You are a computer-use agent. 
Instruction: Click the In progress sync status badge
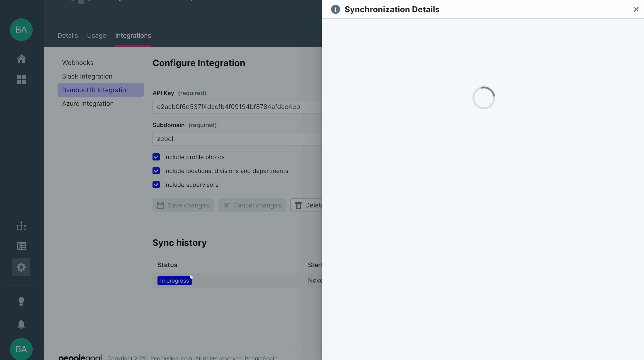(x=174, y=280)
